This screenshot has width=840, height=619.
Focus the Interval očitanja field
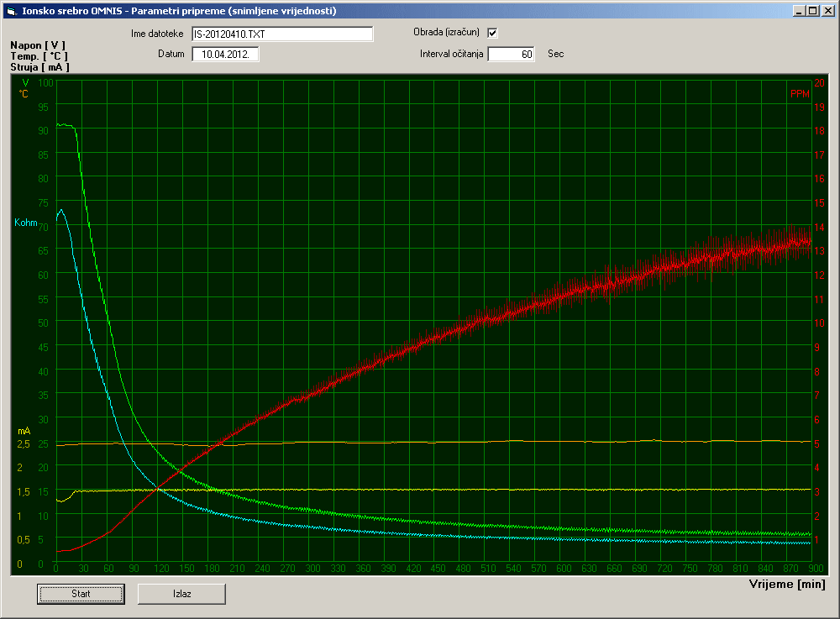tap(511, 54)
